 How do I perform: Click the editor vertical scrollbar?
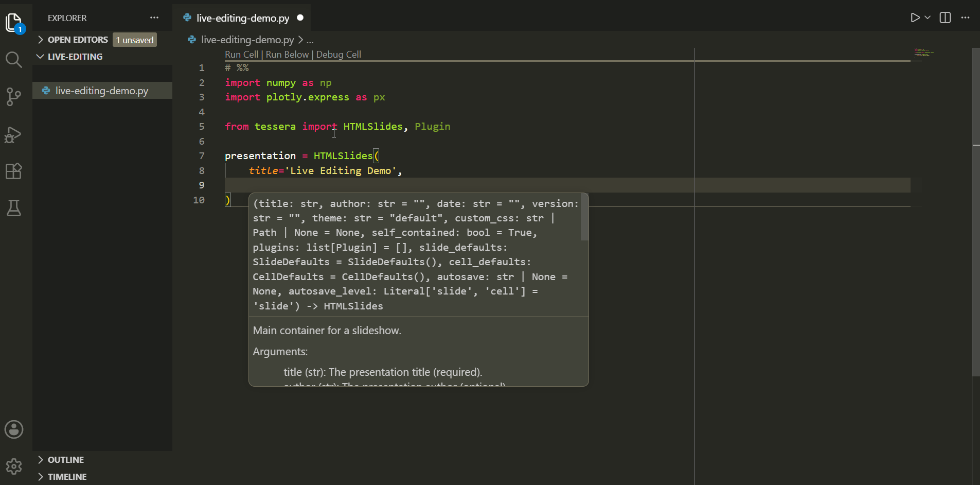[x=976, y=212]
